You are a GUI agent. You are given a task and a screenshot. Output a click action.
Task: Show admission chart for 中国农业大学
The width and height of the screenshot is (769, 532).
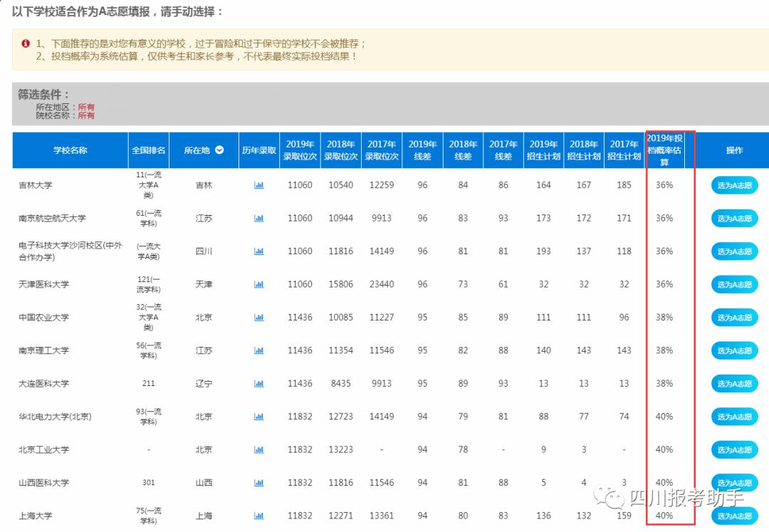pos(259,317)
